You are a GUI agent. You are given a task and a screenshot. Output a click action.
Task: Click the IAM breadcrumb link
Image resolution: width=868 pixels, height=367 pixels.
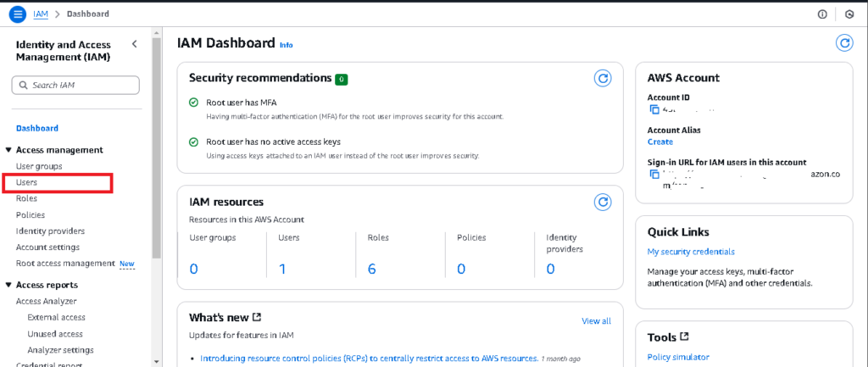coord(41,14)
